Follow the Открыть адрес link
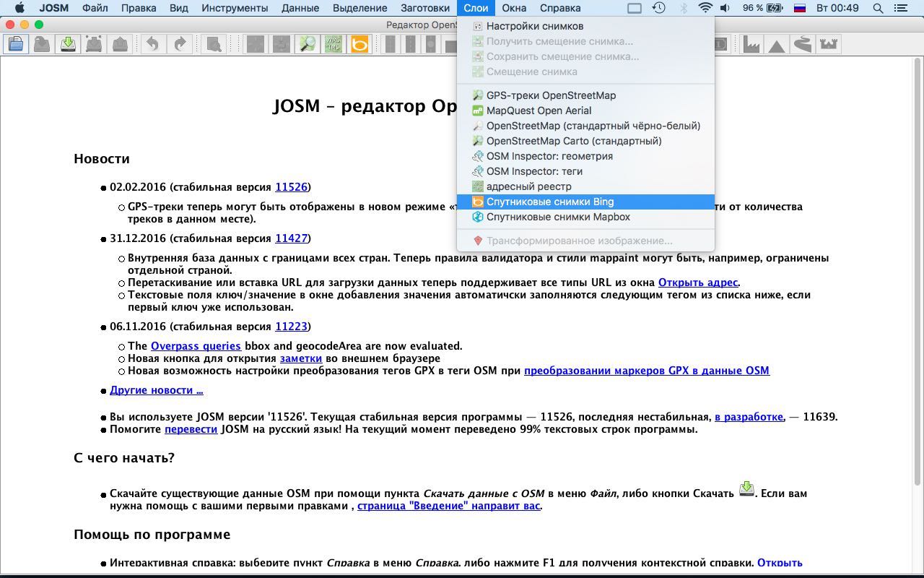The height and width of the screenshot is (578, 924). (698, 282)
